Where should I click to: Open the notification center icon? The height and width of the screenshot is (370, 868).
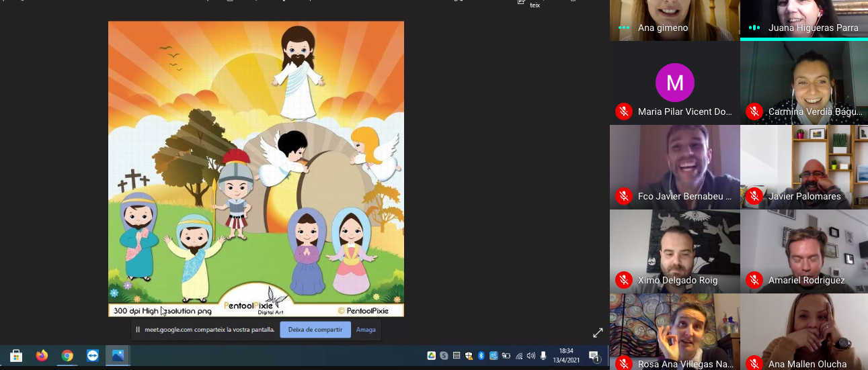[x=594, y=356]
